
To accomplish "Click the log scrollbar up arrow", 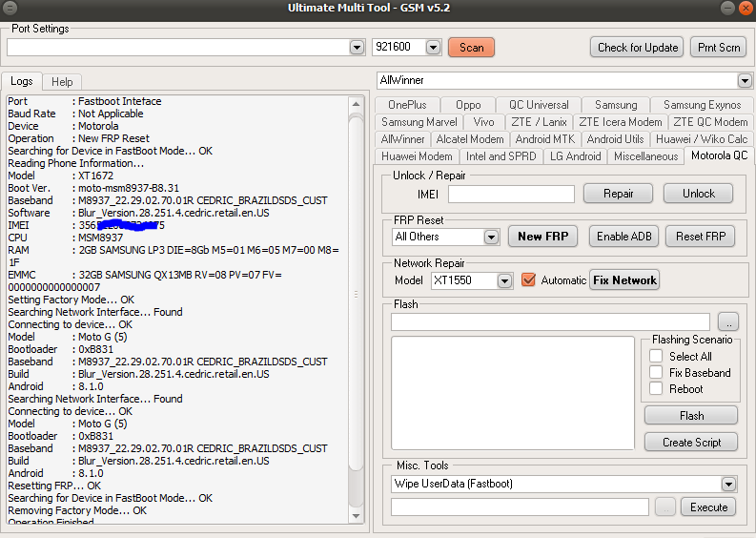I will click(x=356, y=104).
